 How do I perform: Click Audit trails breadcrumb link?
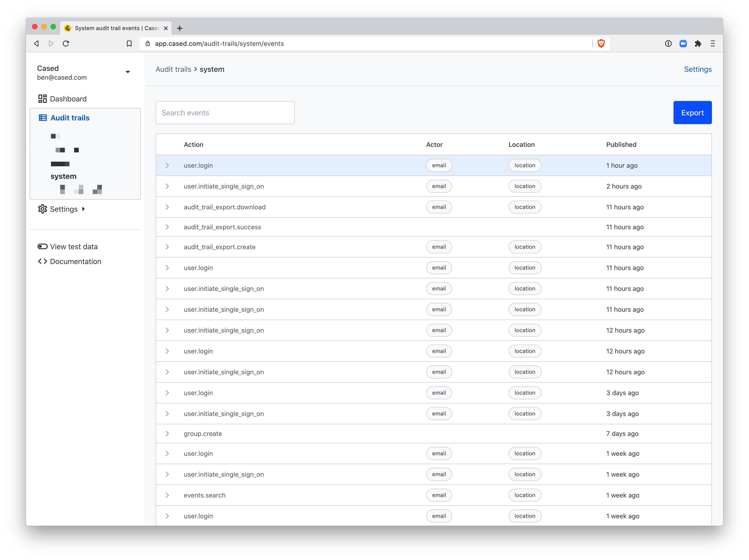(x=173, y=69)
